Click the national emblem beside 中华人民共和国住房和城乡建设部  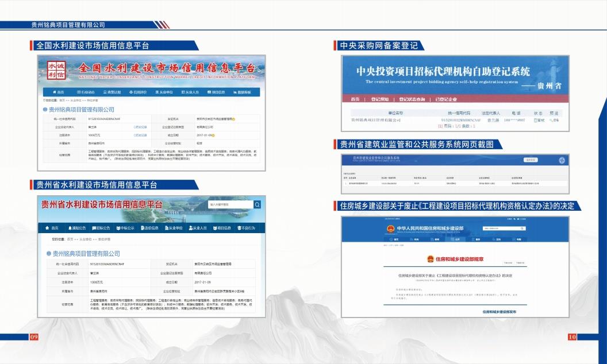pos(391,229)
